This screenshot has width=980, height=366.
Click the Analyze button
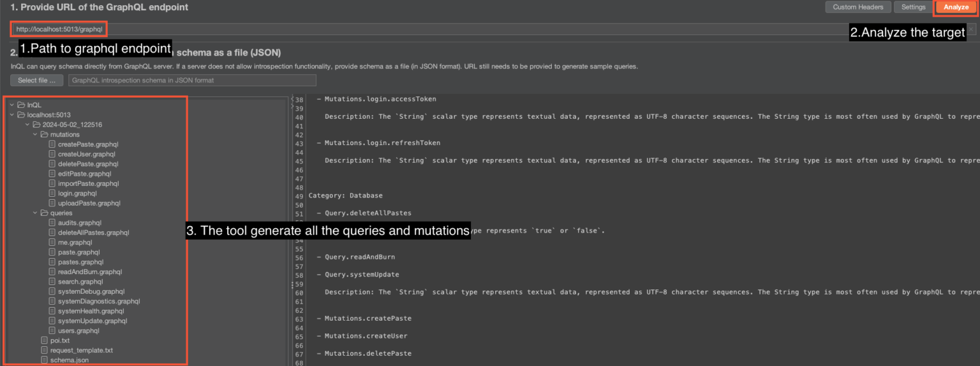pyautogui.click(x=956, y=7)
